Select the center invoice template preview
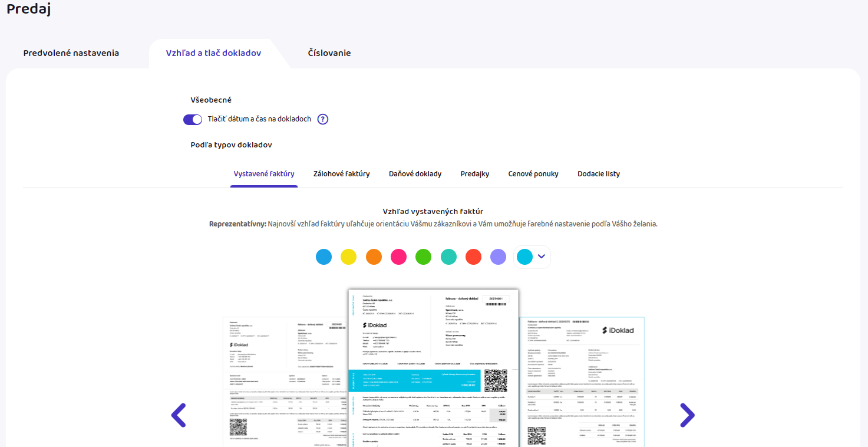868x447 pixels. click(433, 367)
